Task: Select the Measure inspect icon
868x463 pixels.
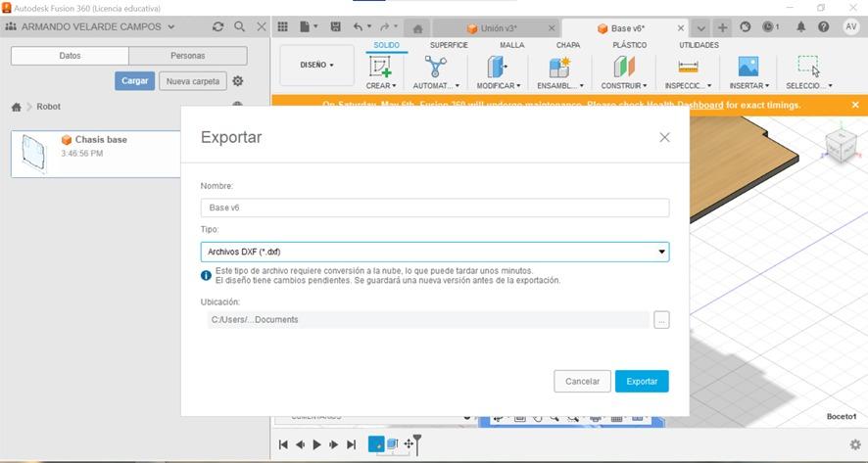Action: coord(688,67)
